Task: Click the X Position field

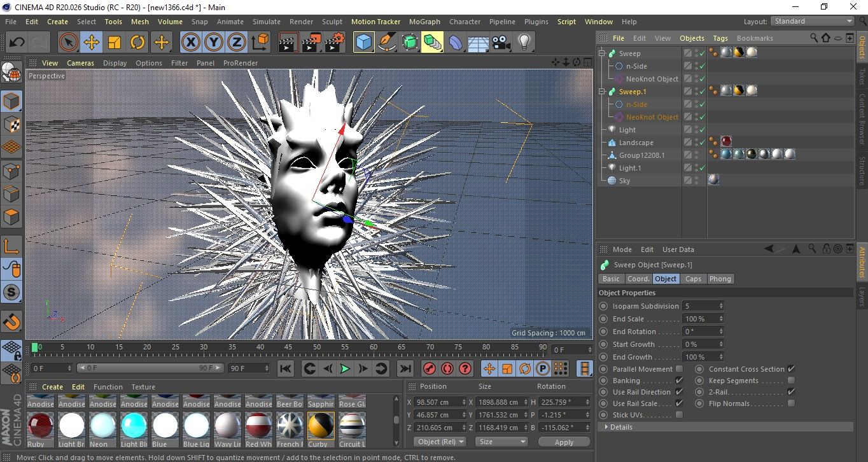Action: 440,402
